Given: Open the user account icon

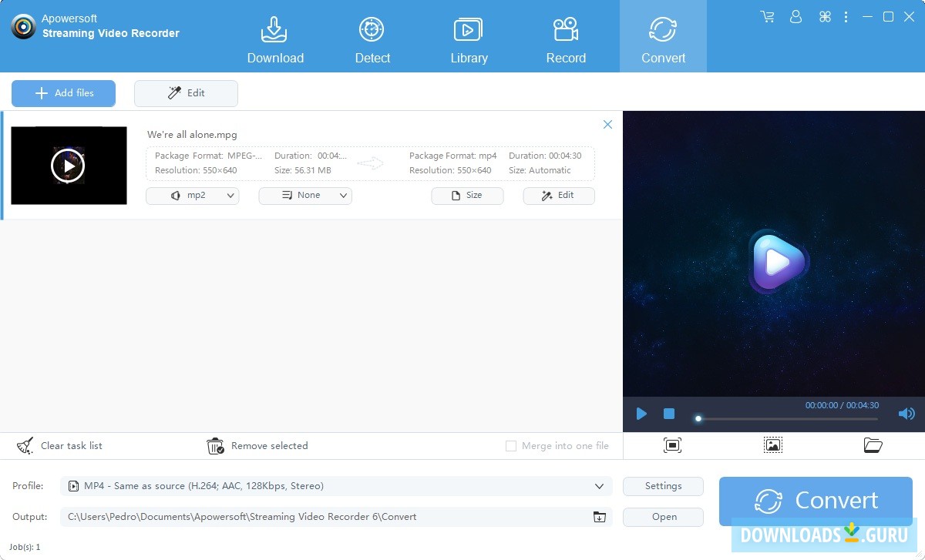Looking at the screenshot, I should tap(796, 16).
